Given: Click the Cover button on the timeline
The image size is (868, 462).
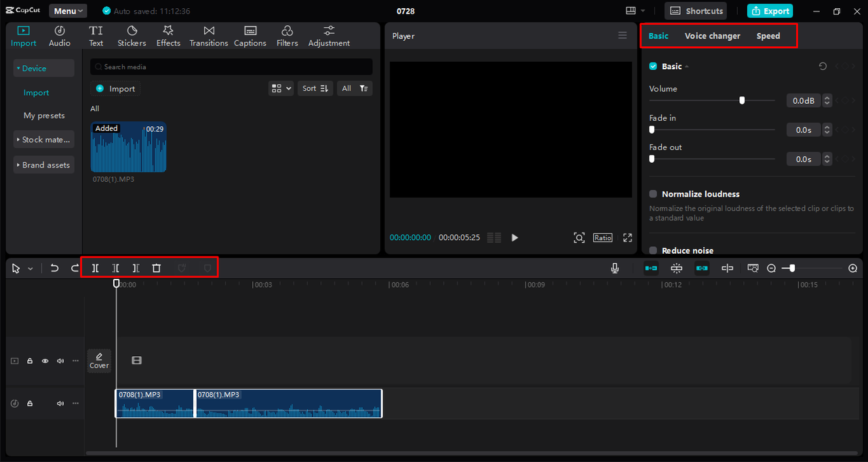Looking at the screenshot, I should click(99, 360).
